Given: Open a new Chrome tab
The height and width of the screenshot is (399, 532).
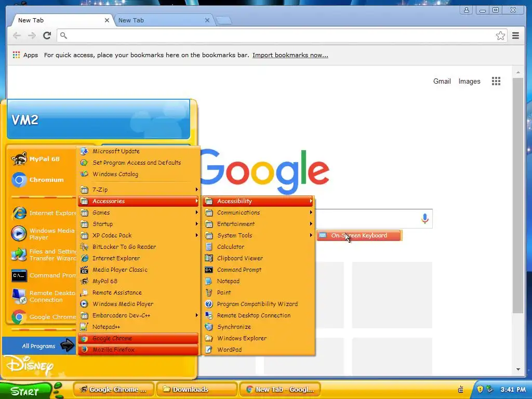Looking at the screenshot, I should (224, 21).
